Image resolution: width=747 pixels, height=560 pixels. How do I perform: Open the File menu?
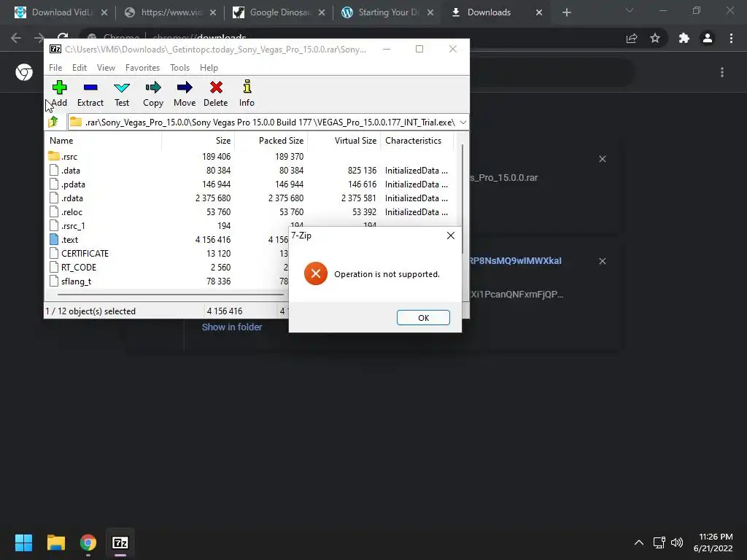click(55, 68)
